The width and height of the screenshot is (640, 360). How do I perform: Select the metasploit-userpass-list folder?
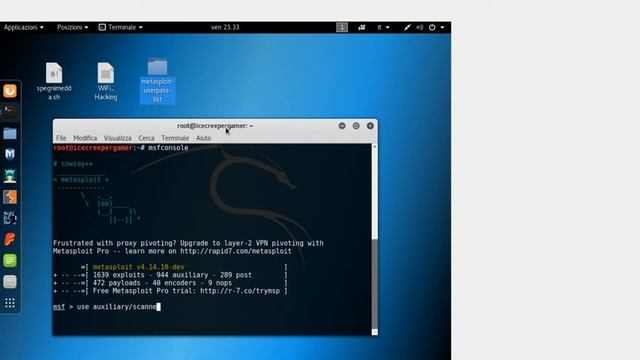[158, 81]
